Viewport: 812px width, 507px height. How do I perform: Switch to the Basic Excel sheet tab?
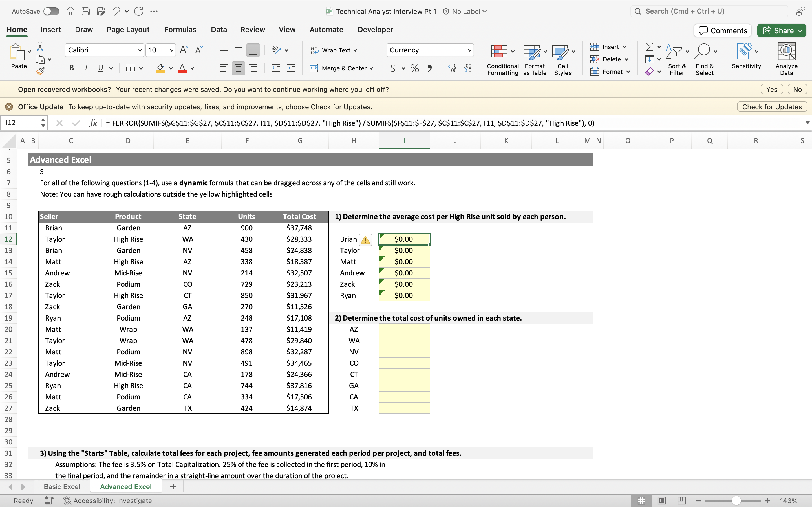point(62,486)
